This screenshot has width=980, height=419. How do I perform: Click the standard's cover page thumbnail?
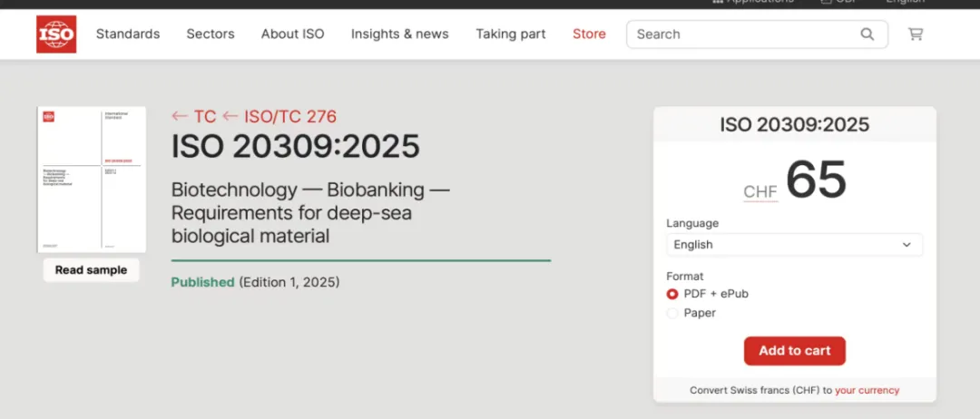pyautogui.click(x=92, y=180)
